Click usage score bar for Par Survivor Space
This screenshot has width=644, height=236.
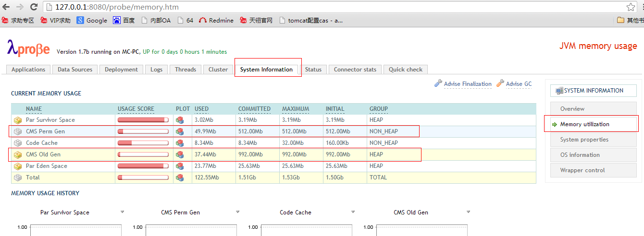[143, 120]
